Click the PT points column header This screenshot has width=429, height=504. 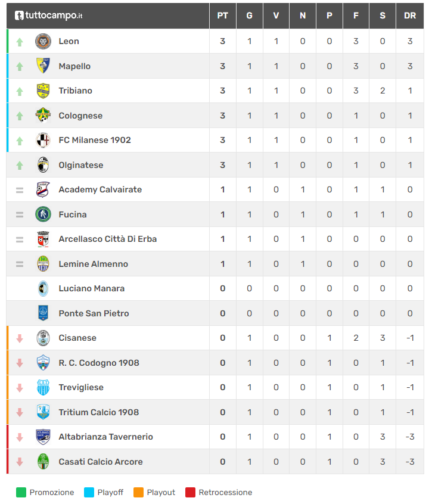(222, 15)
